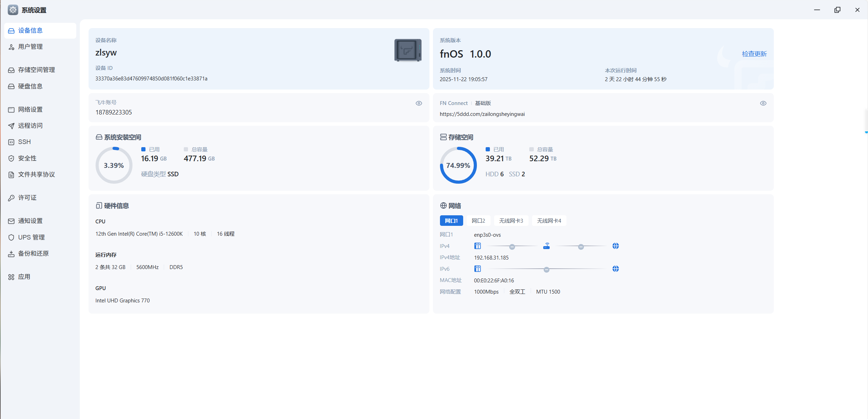Toggle visibility of FN Connect address
Image resolution: width=868 pixels, height=419 pixels.
coord(763,103)
